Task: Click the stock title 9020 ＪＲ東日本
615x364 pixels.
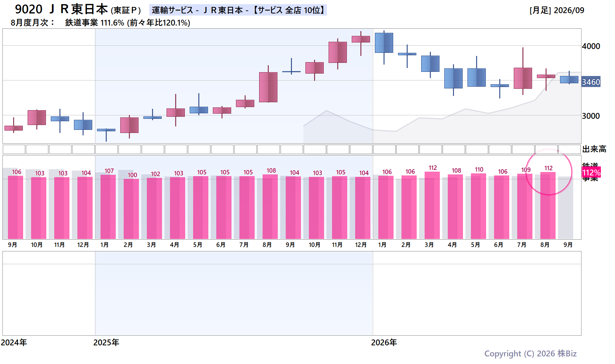Action: (x=61, y=9)
